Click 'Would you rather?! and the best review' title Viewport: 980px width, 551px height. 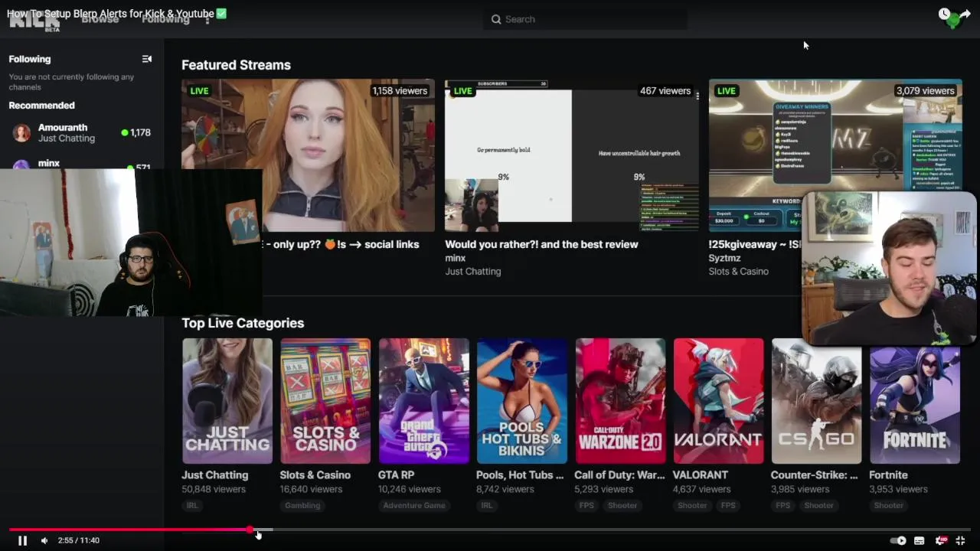(541, 244)
